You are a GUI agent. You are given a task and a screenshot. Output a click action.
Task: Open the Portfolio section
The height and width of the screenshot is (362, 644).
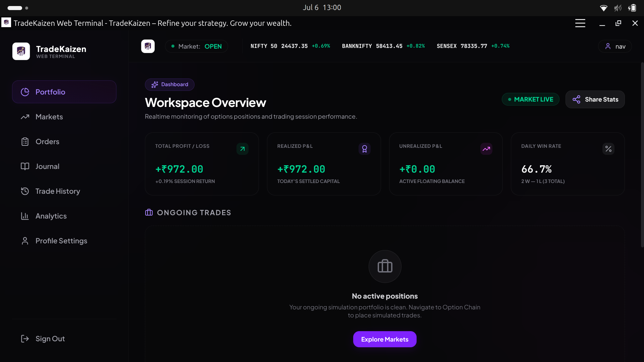[x=64, y=92]
